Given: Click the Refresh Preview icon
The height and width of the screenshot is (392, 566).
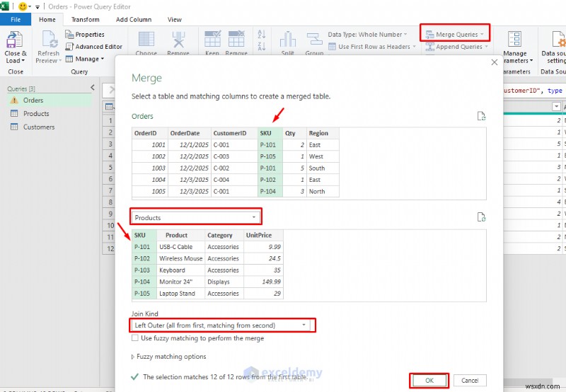Looking at the screenshot, I should coord(50,40).
